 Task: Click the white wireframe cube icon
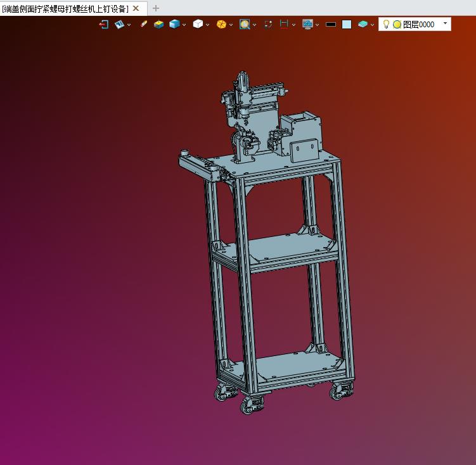click(x=198, y=24)
